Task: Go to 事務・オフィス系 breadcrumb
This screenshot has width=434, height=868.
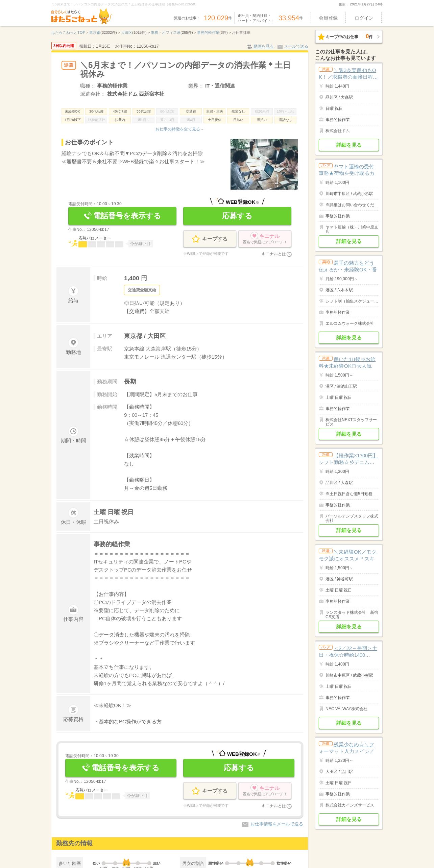Action: 166,32
